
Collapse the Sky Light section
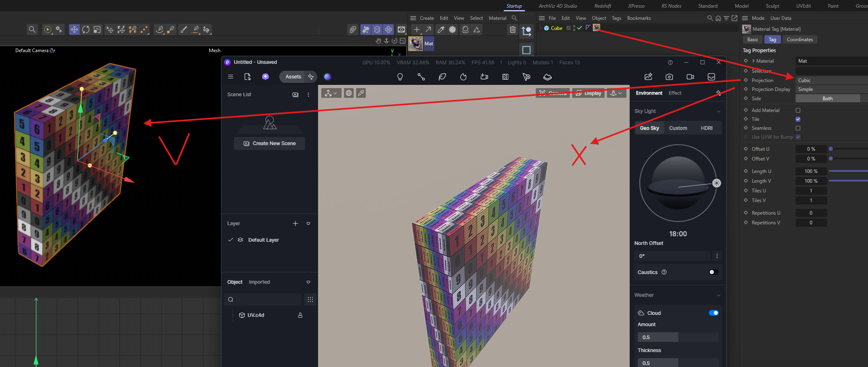(718, 111)
